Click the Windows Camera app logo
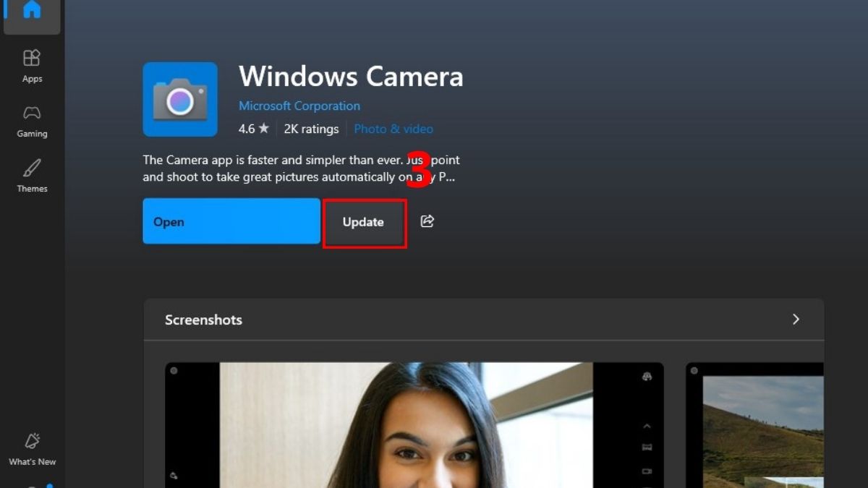Image resolution: width=868 pixels, height=488 pixels. coord(180,99)
